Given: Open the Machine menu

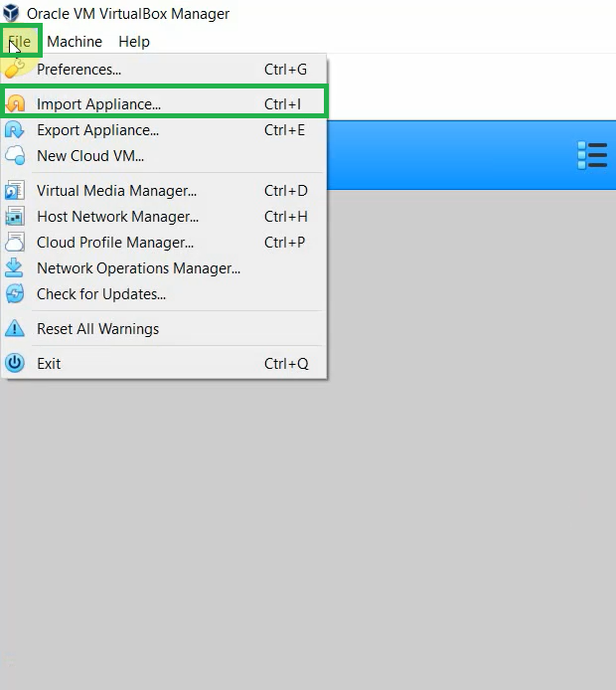Looking at the screenshot, I should [75, 42].
